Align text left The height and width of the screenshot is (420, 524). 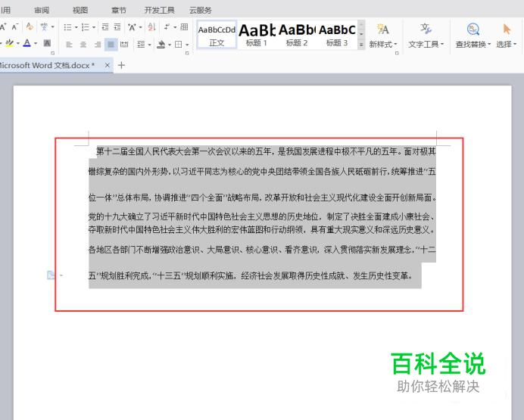tap(69, 44)
